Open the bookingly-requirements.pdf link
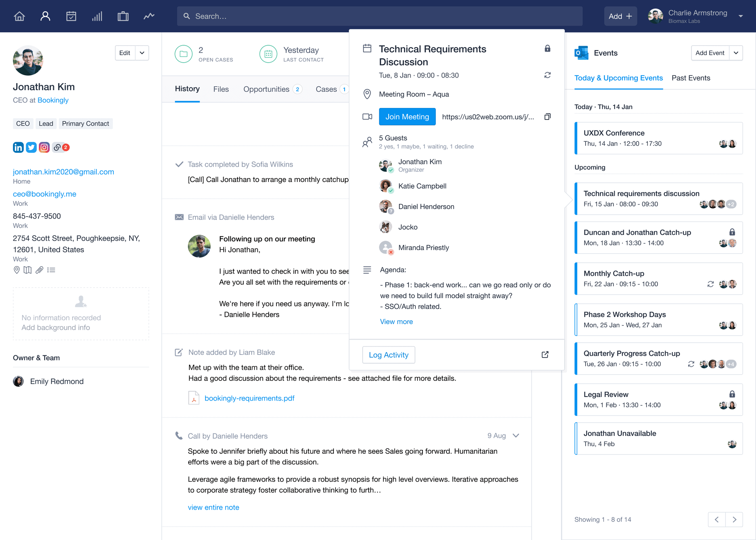 (x=249, y=398)
